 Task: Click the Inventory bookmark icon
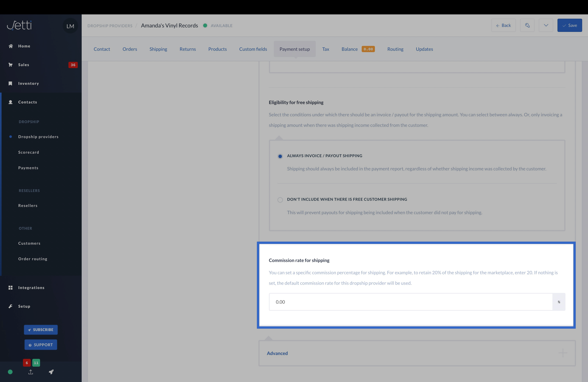(x=10, y=83)
